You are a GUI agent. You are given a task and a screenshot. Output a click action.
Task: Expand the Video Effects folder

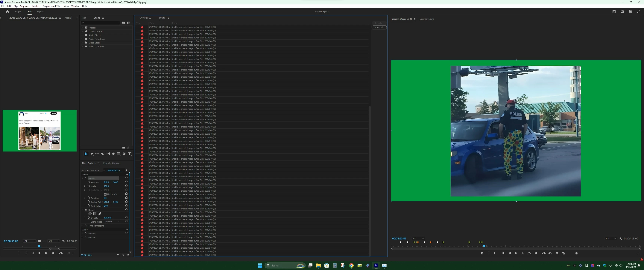pos(82,43)
